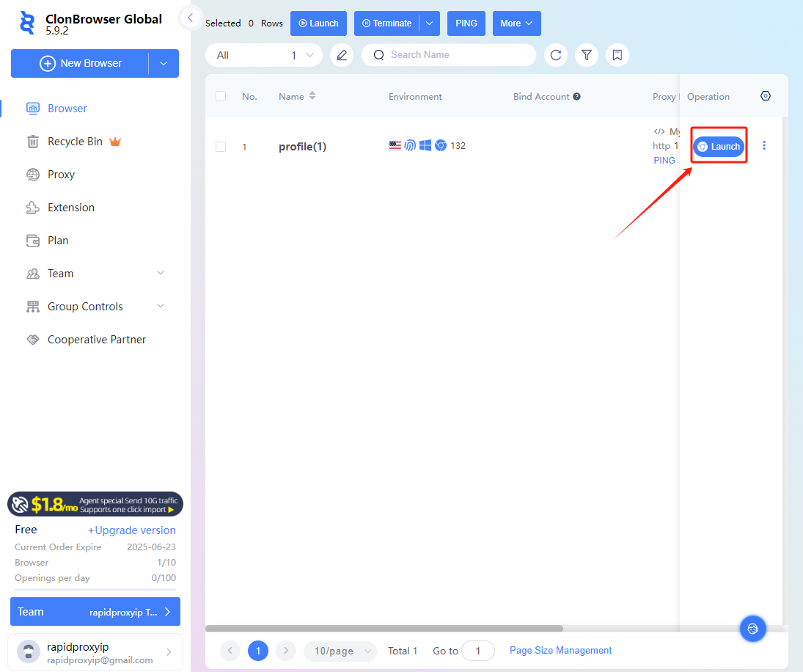Viewport: 803px width, 672px height.
Task: Open the Team rapidproxyip switcher bar
Action: [x=95, y=612]
